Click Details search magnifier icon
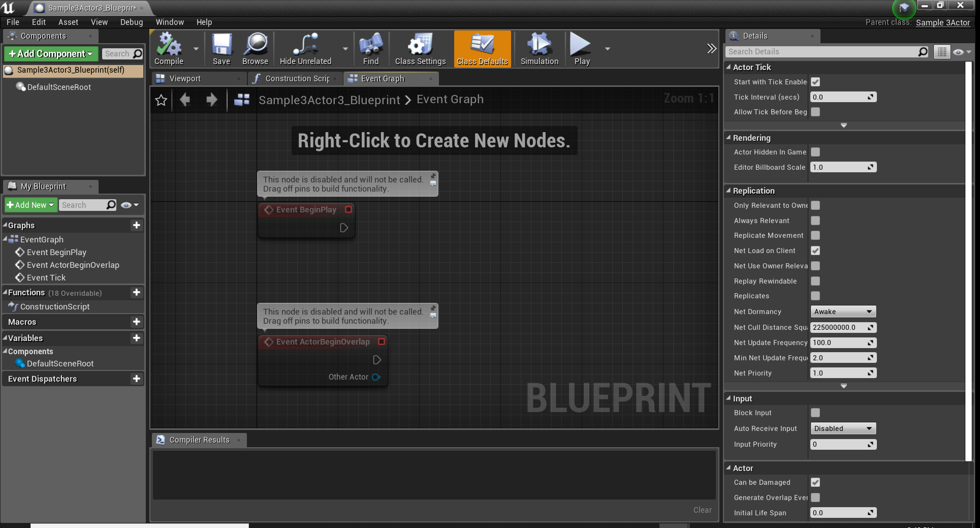Image resolution: width=980 pixels, height=528 pixels. tap(923, 52)
